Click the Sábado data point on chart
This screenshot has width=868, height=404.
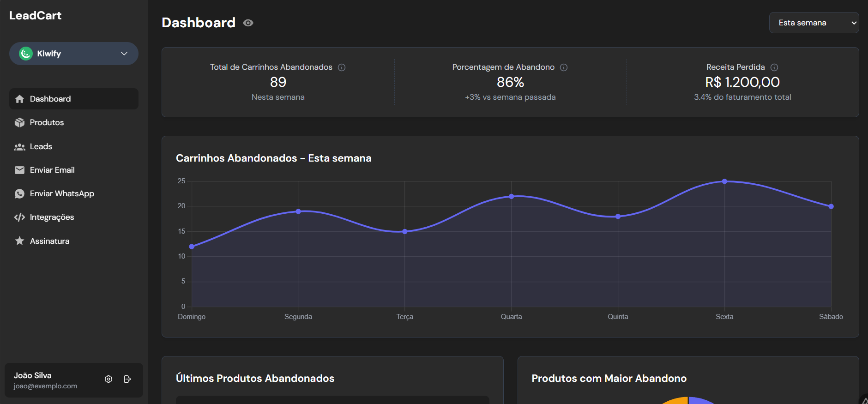[831, 206]
